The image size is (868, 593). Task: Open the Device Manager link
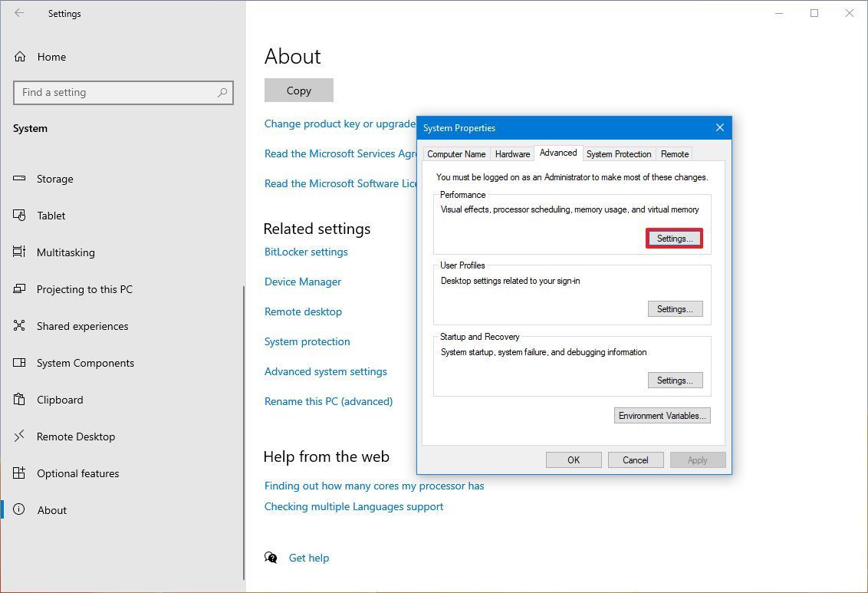pyautogui.click(x=302, y=282)
